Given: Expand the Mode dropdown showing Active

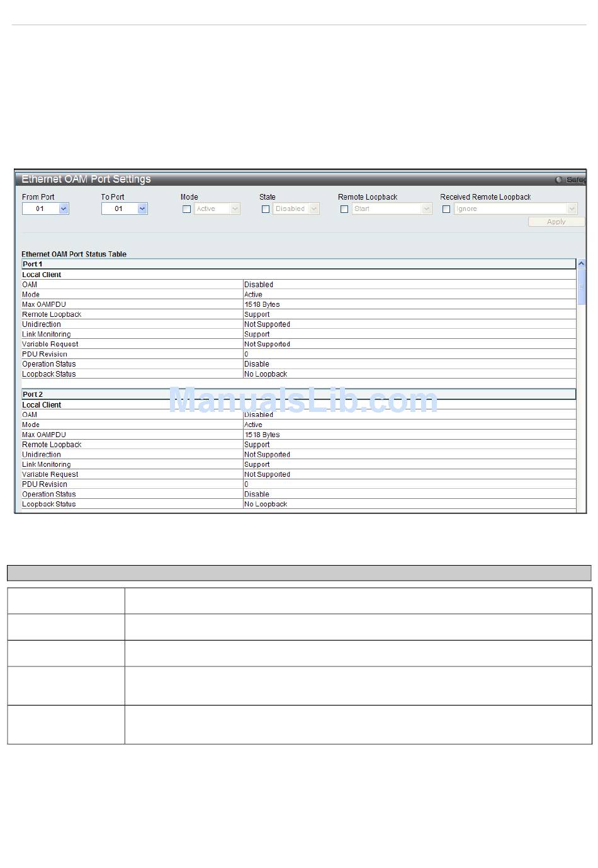Looking at the screenshot, I should click(x=218, y=208).
